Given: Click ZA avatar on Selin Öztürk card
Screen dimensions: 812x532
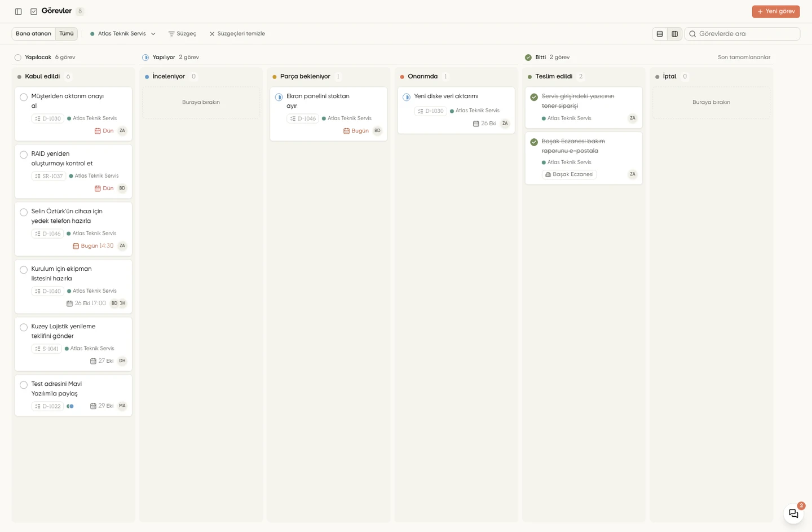Looking at the screenshot, I should pyautogui.click(x=122, y=246).
